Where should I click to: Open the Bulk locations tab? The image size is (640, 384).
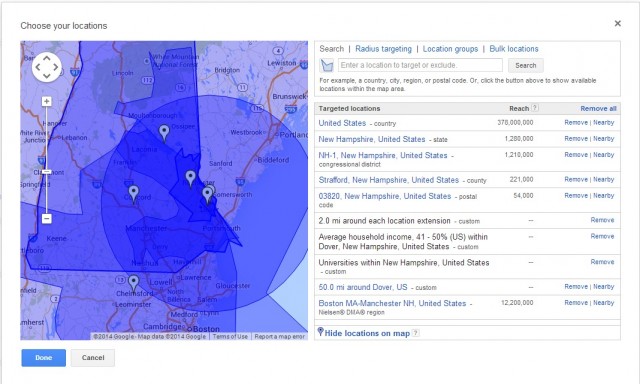[514, 49]
